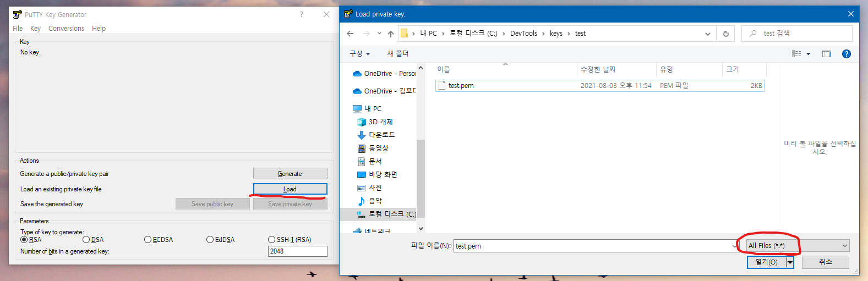Refresh the folder view
The image size is (868, 281).
tap(726, 34)
